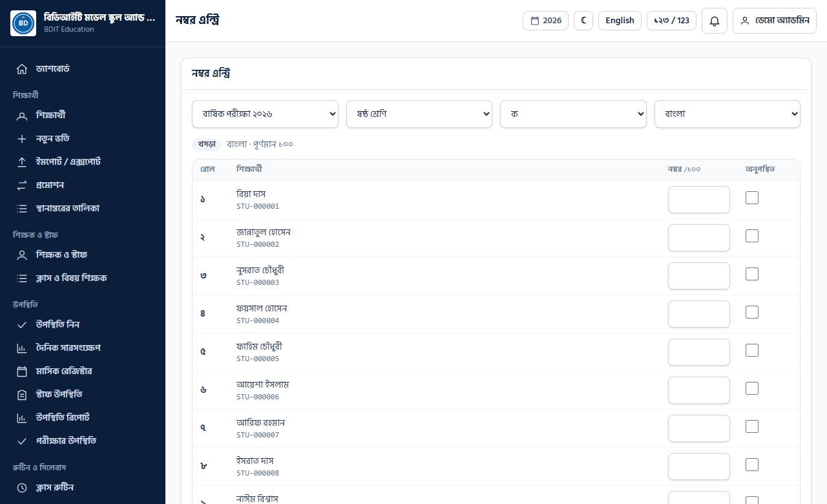Click the শিক্ষার্থী person icon in sidebar

coord(22,115)
